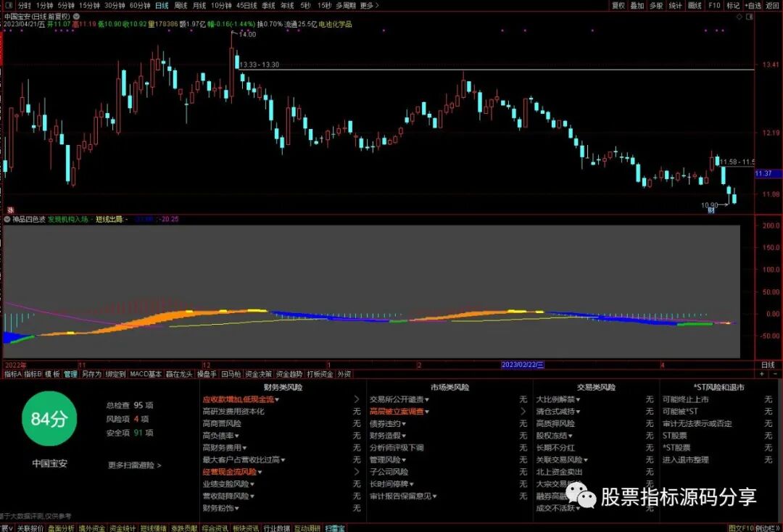The height and width of the screenshot is (532, 783).
Task: Click 另存为 in the indicator bar
Action: 91,374
